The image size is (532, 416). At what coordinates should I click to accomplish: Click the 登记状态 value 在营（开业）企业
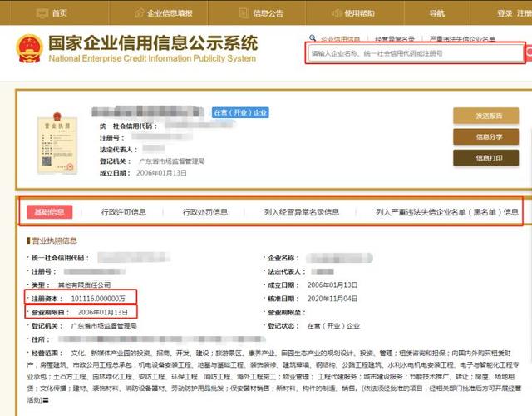click(333, 326)
